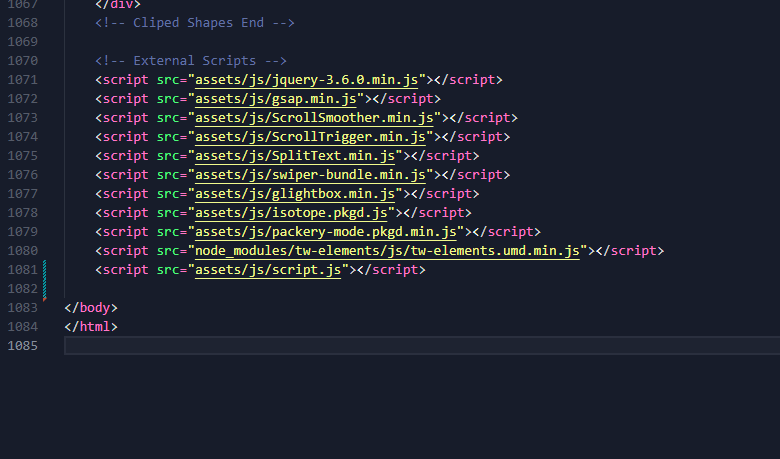The width and height of the screenshot is (780, 459).
Task: Select line number 1070 in gutter
Action: click(22, 61)
